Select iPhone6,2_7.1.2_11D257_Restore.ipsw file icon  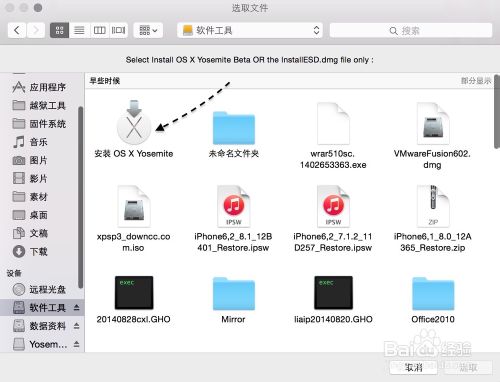pyautogui.click(x=333, y=206)
